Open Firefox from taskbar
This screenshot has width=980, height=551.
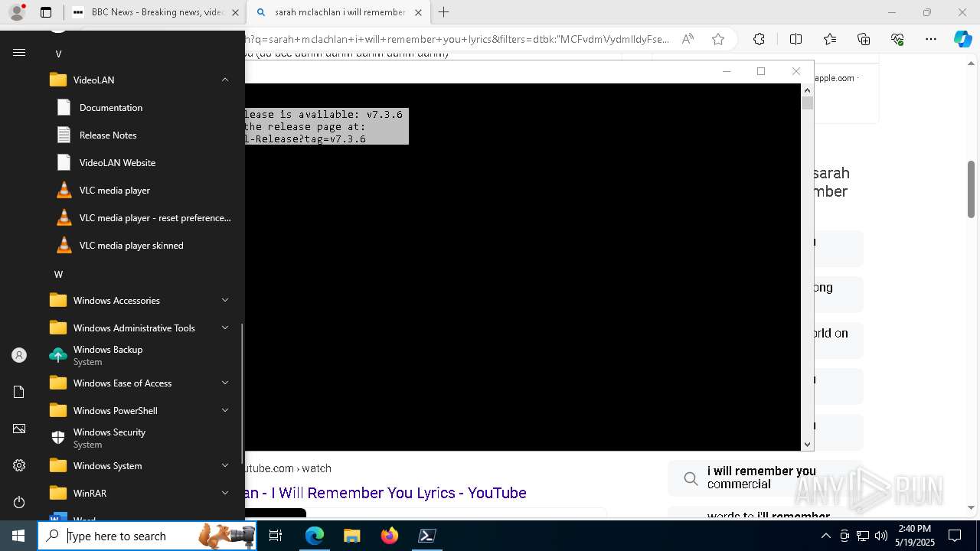[389, 536]
